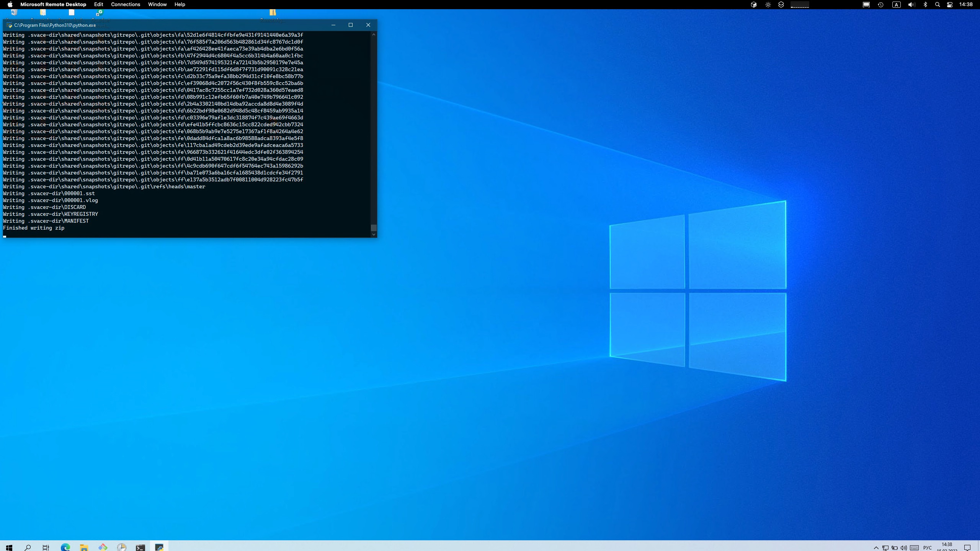Switch the РУС input language

tap(928, 548)
